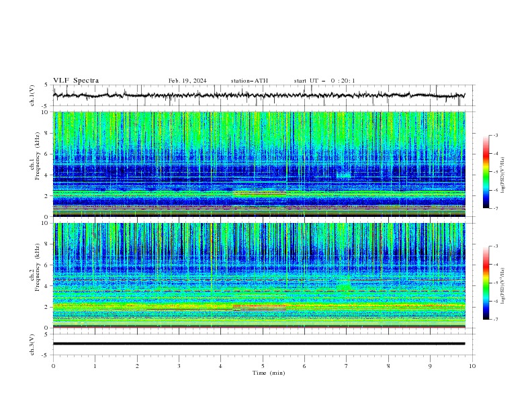Click the ch.1 "Frequency (kHz)" axis title
The height and width of the screenshot is (411, 532).
pos(38,156)
